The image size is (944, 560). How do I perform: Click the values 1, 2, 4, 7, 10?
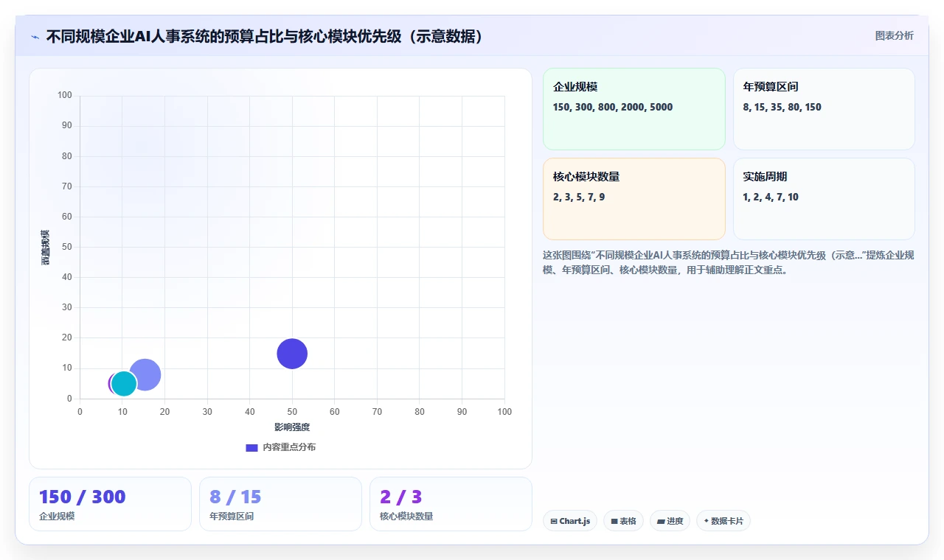pos(771,197)
